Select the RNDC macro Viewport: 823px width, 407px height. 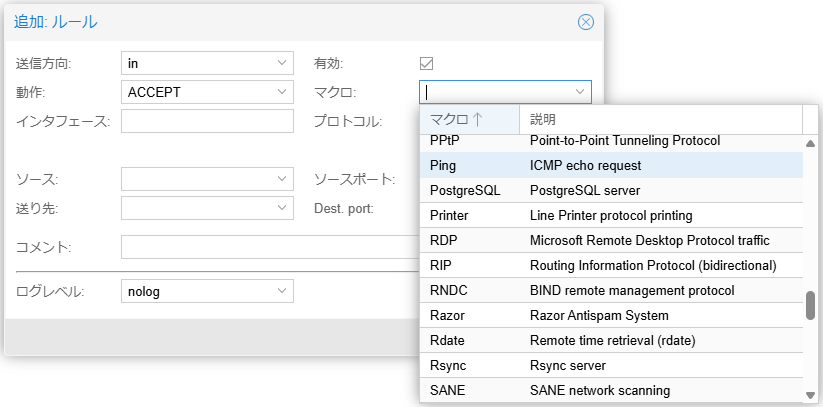tap(611, 290)
